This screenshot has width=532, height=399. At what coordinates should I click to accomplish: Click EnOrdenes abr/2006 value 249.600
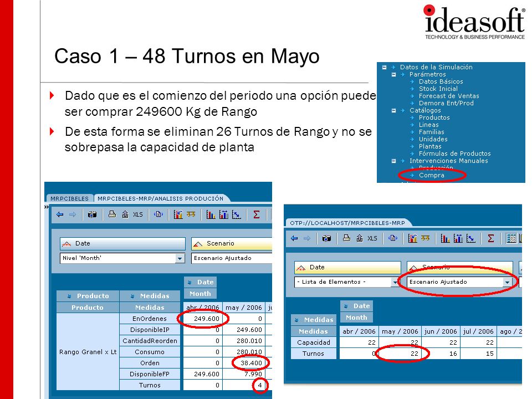[x=203, y=319]
